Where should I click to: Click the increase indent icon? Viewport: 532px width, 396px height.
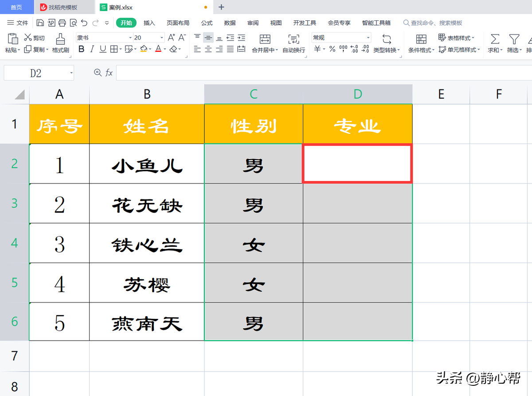pyautogui.click(x=241, y=38)
